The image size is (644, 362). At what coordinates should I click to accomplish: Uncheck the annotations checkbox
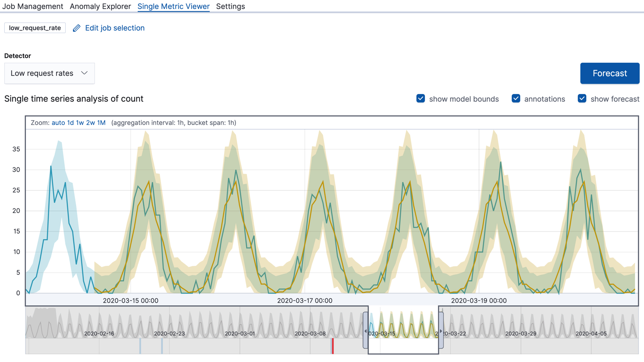click(x=516, y=98)
